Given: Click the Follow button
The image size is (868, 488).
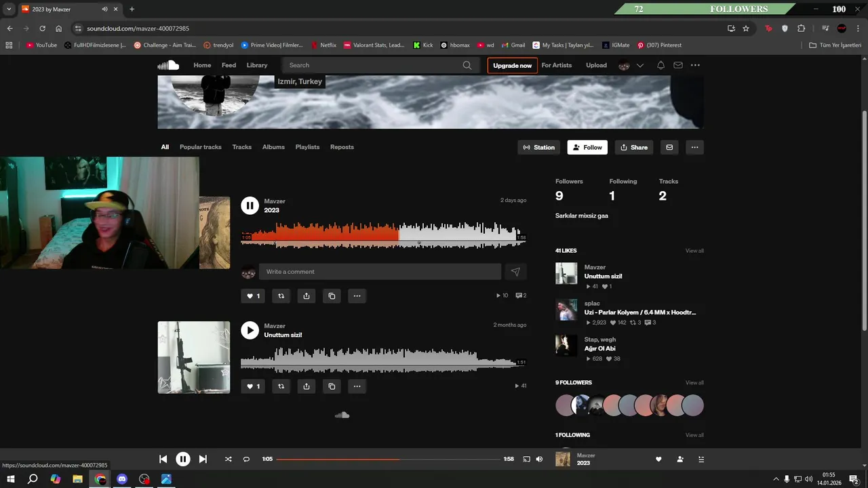Looking at the screenshot, I should coord(587,147).
